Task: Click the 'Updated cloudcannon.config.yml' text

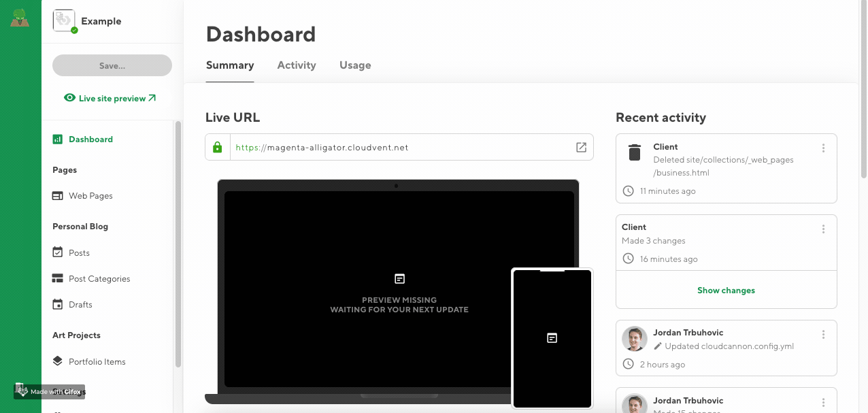Action: [729, 346]
